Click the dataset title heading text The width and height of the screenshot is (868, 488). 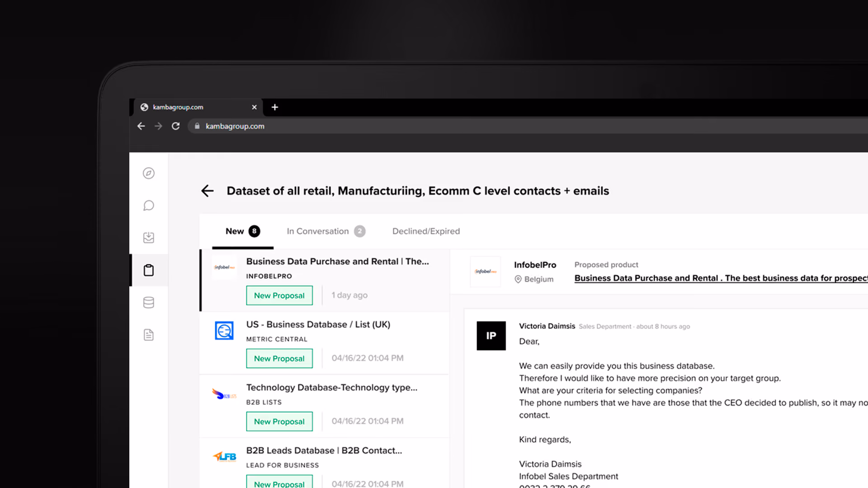point(418,191)
